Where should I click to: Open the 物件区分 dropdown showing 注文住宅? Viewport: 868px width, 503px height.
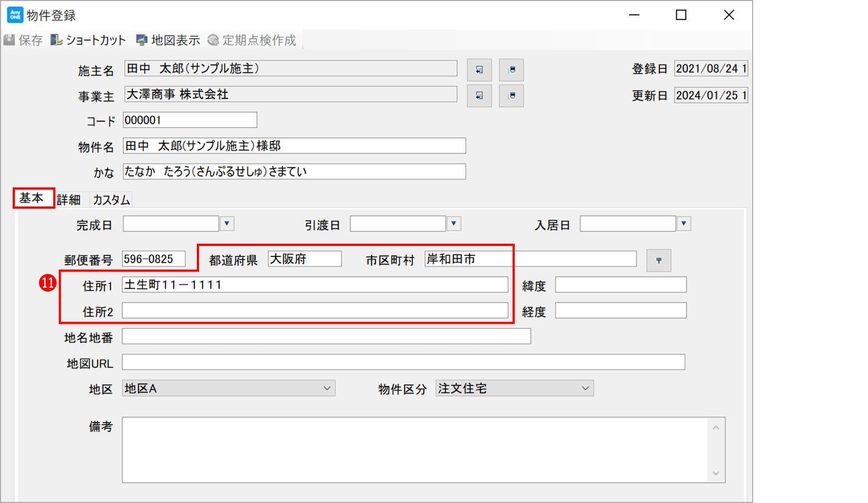(x=585, y=388)
